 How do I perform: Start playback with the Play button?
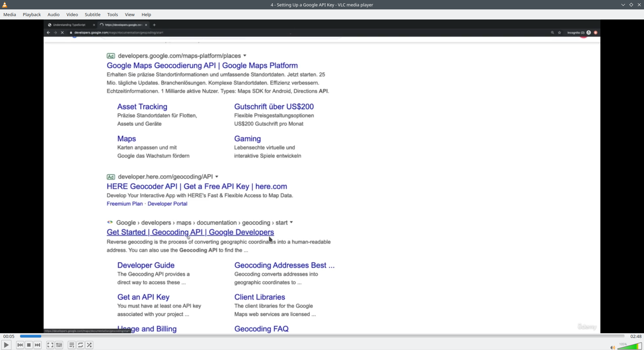click(6, 345)
